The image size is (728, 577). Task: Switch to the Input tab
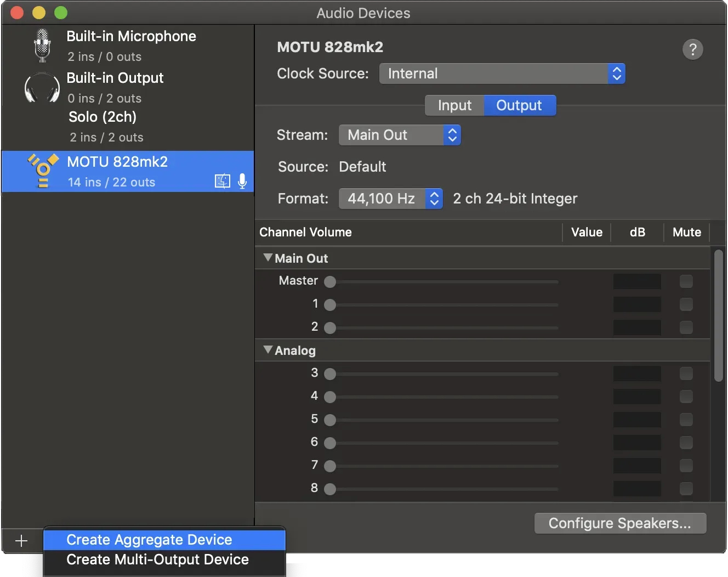coord(454,105)
